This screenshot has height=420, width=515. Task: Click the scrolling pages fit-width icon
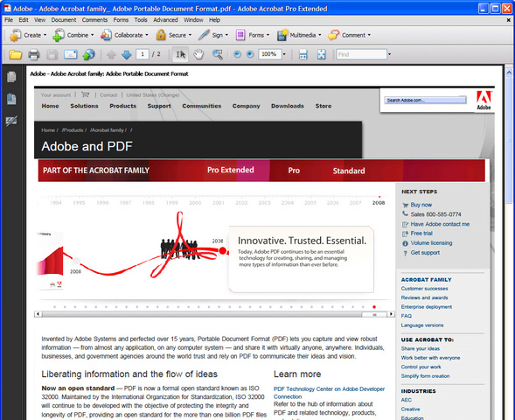(303, 54)
